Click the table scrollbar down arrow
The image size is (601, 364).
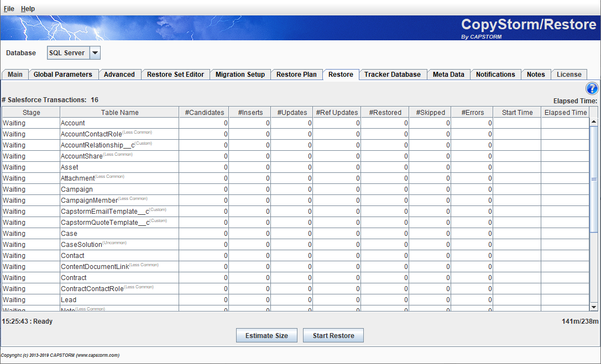point(594,307)
